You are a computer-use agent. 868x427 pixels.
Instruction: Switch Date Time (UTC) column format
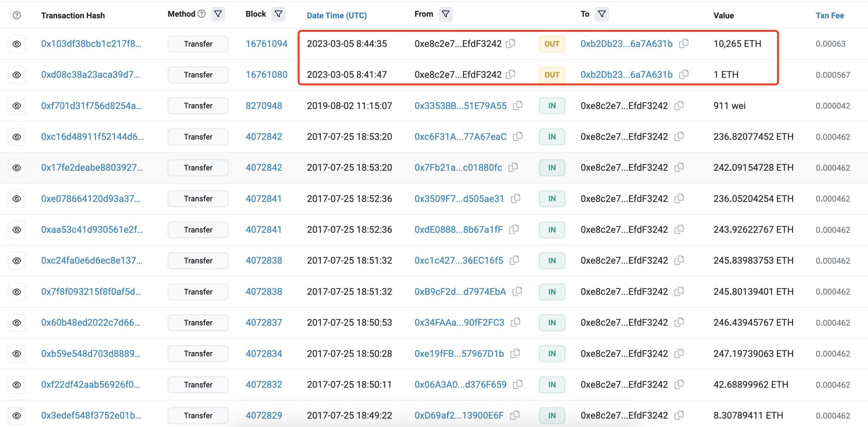coord(337,16)
